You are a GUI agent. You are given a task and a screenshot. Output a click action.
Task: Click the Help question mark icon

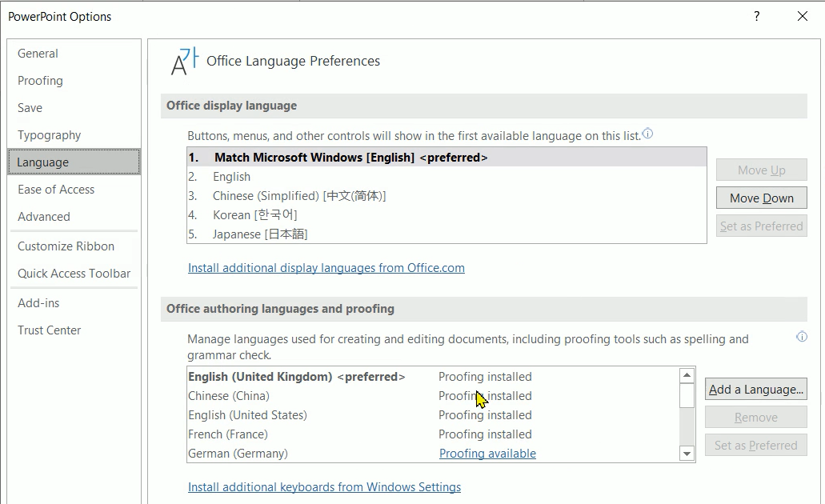pos(757,16)
